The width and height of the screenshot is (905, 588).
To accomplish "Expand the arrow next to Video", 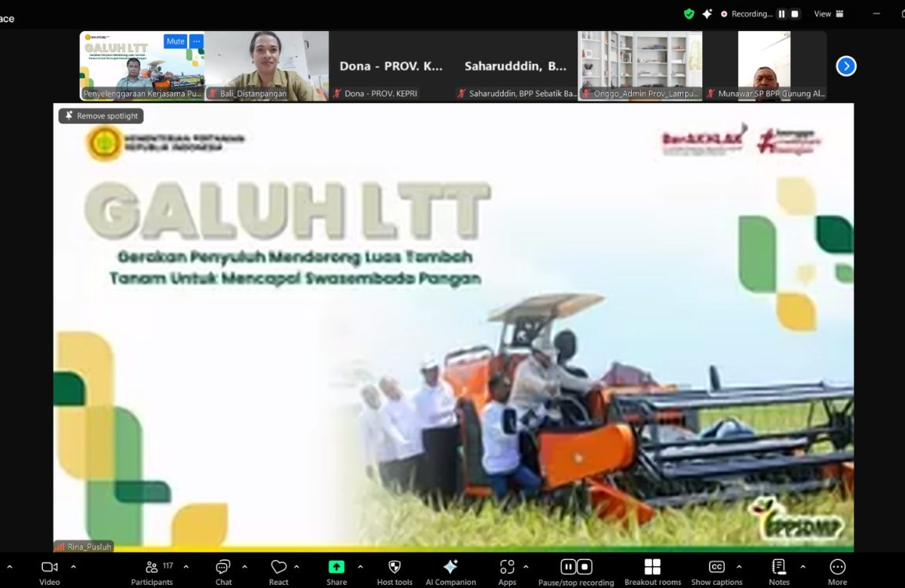I will pos(73,567).
